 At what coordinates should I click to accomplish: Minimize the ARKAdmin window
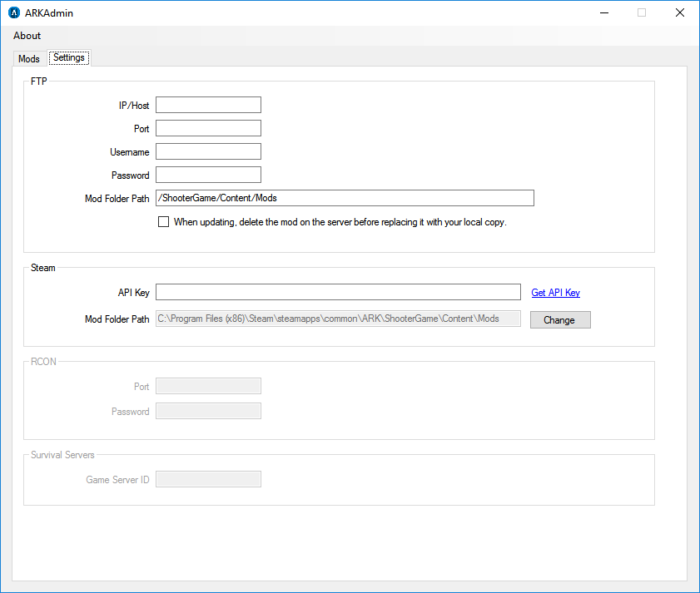coord(604,13)
